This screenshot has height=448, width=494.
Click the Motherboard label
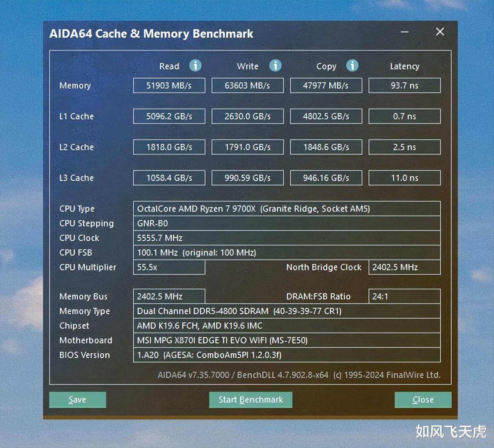(86, 340)
